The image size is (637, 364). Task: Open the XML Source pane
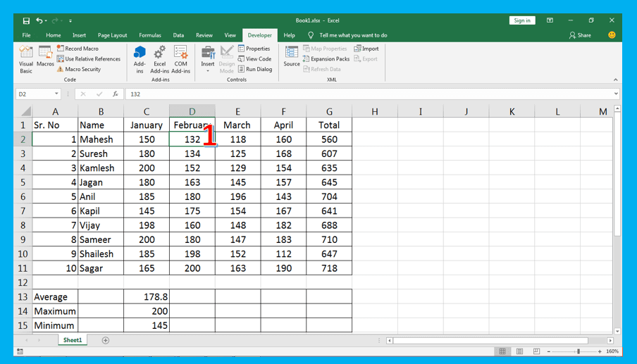[x=292, y=56]
